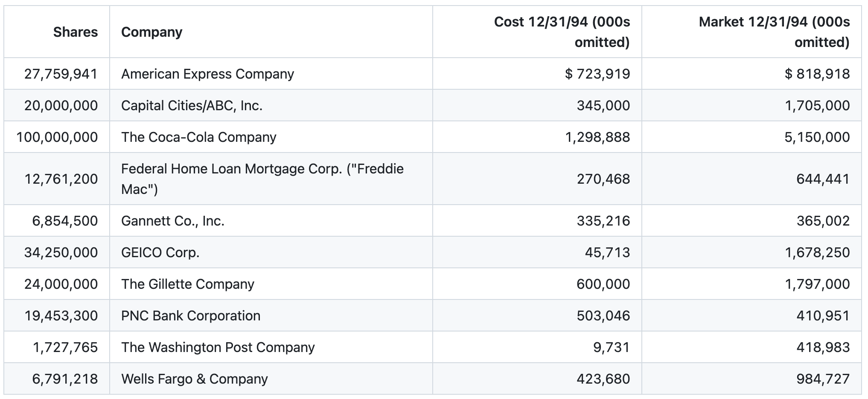
Task: Select the 5,150,000 market value
Action: (x=817, y=137)
